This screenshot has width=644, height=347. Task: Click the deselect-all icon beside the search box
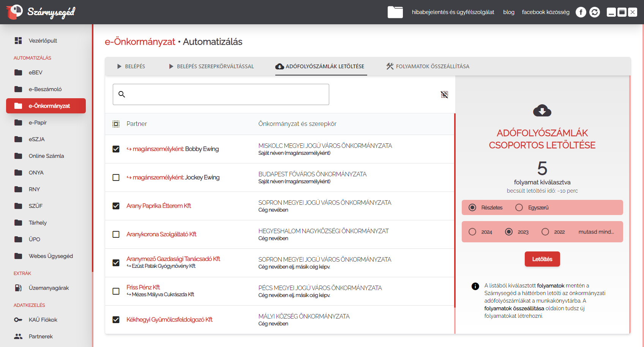tap(444, 94)
